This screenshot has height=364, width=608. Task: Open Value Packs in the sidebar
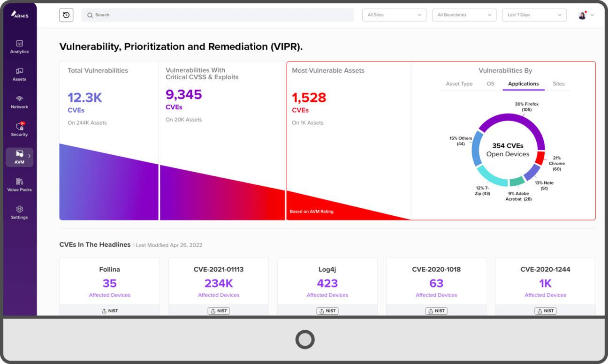20,185
